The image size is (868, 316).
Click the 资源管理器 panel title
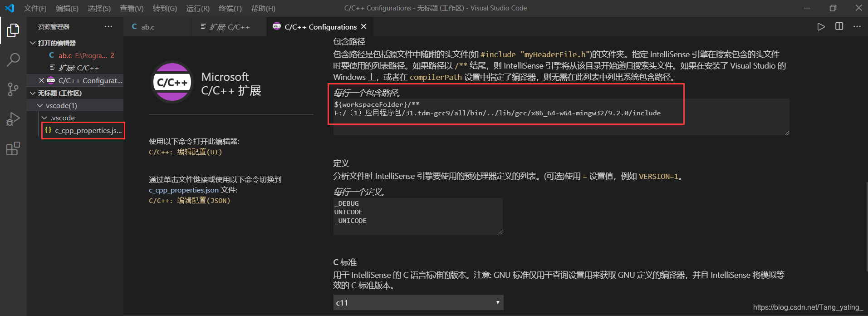(x=54, y=27)
